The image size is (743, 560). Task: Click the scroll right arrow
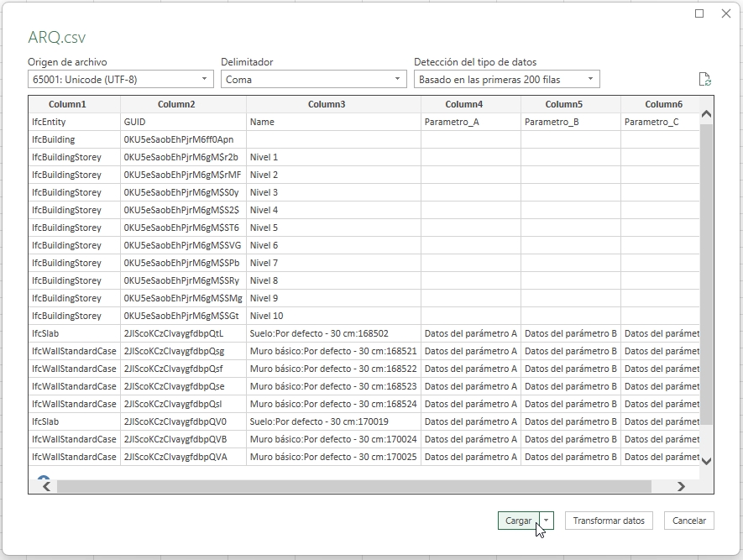click(681, 486)
